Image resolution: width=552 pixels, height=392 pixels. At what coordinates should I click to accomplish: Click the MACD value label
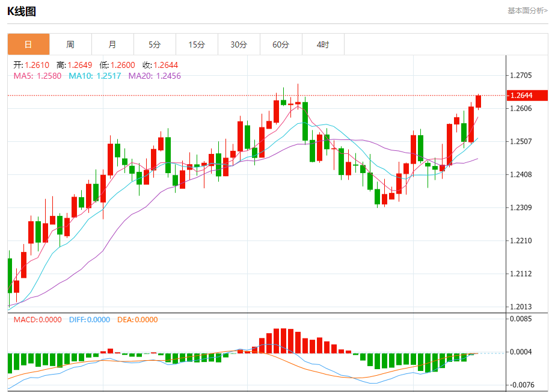(37, 319)
